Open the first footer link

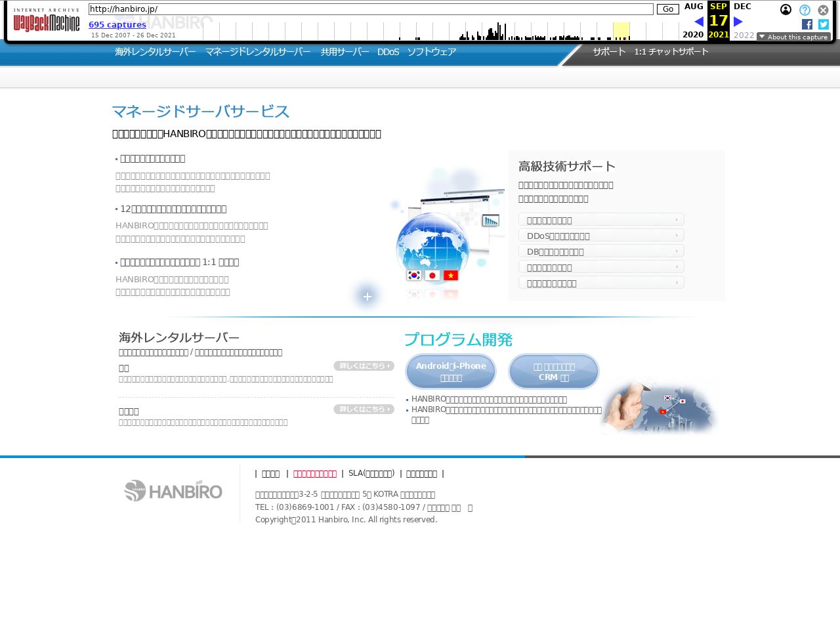tap(270, 473)
